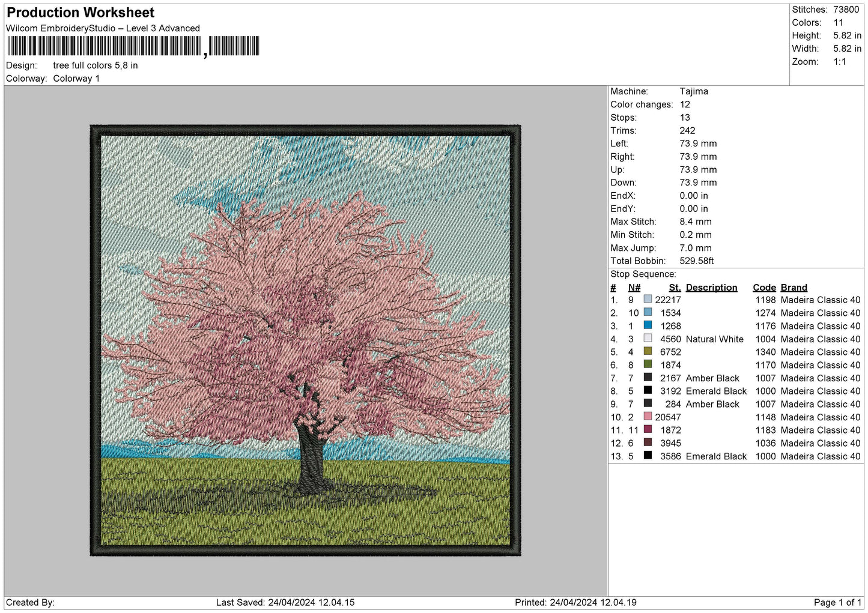Click the Amber Black swatch in stop 9 row
This screenshot has width=868, height=613.
coord(648,403)
